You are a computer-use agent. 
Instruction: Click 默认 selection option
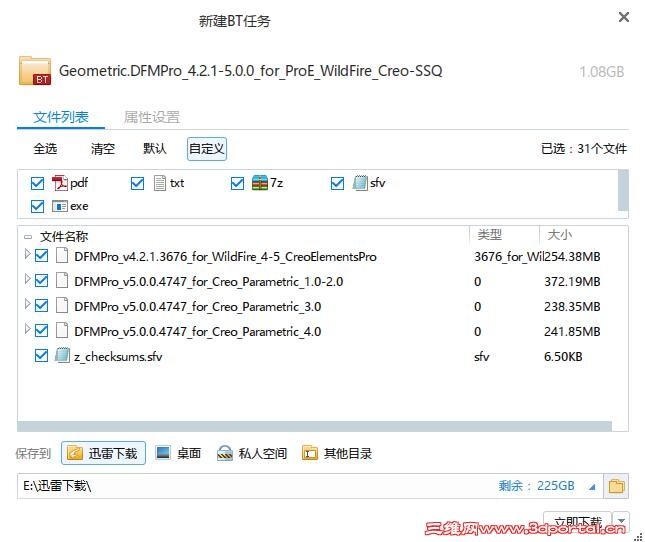155,148
